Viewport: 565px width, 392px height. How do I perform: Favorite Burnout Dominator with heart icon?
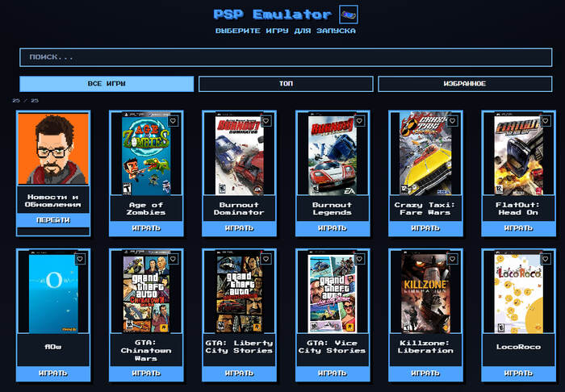(x=266, y=121)
